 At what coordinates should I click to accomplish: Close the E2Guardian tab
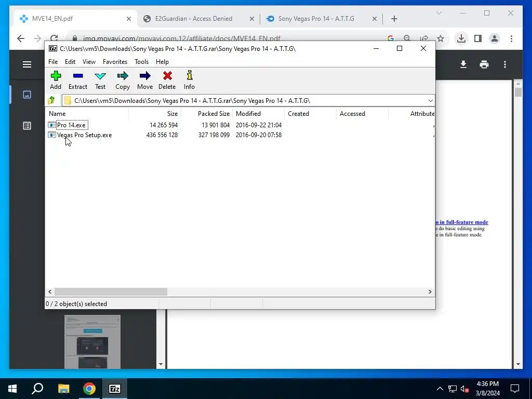(x=252, y=19)
